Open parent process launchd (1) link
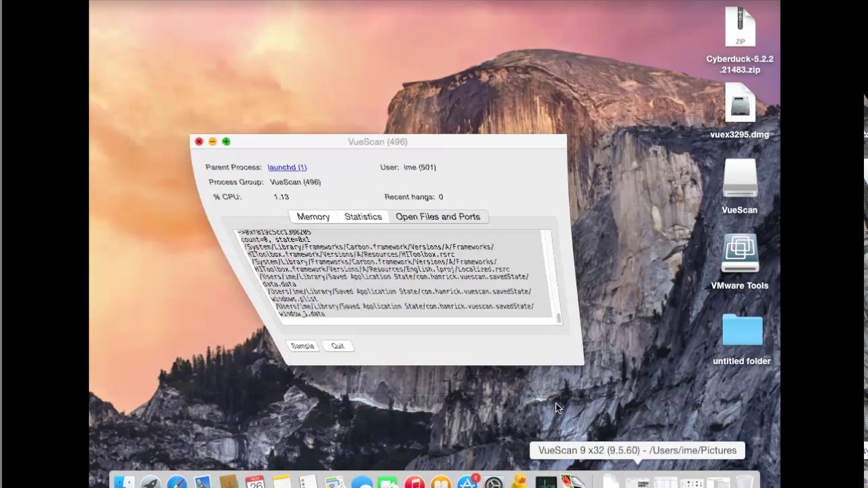Viewport: 868px width, 488px height. 287,167
